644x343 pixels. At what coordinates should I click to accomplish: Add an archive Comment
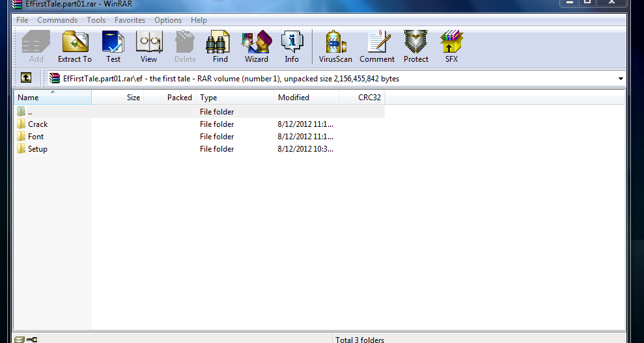point(377,47)
